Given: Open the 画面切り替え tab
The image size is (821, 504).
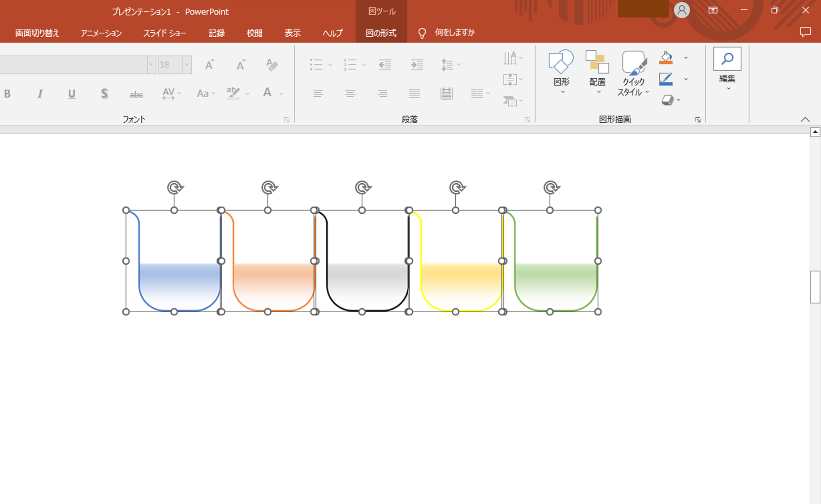Looking at the screenshot, I should click(37, 33).
